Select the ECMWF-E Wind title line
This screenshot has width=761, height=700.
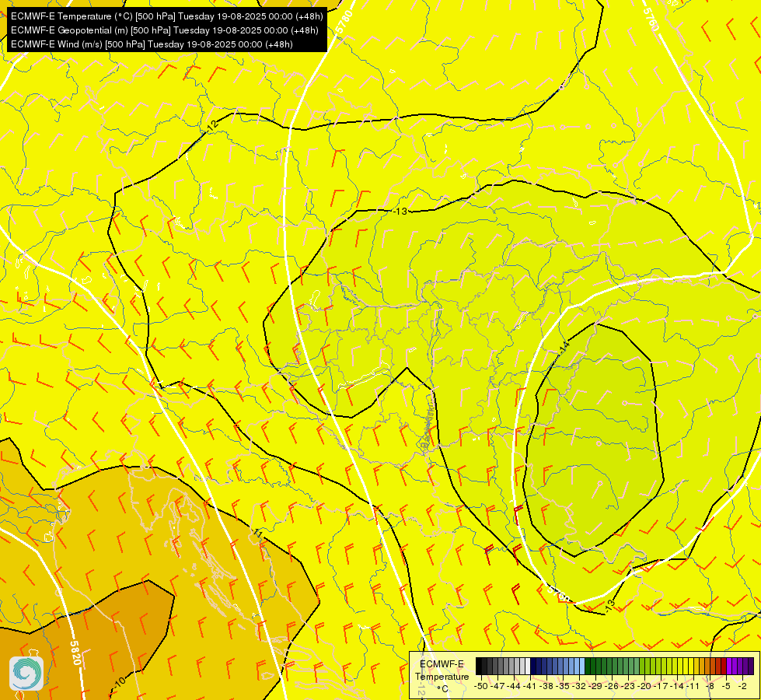pyautogui.click(x=152, y=44)
